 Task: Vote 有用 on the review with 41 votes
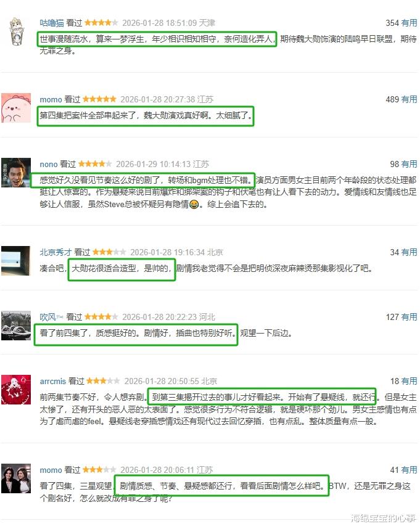click(409, 470)
